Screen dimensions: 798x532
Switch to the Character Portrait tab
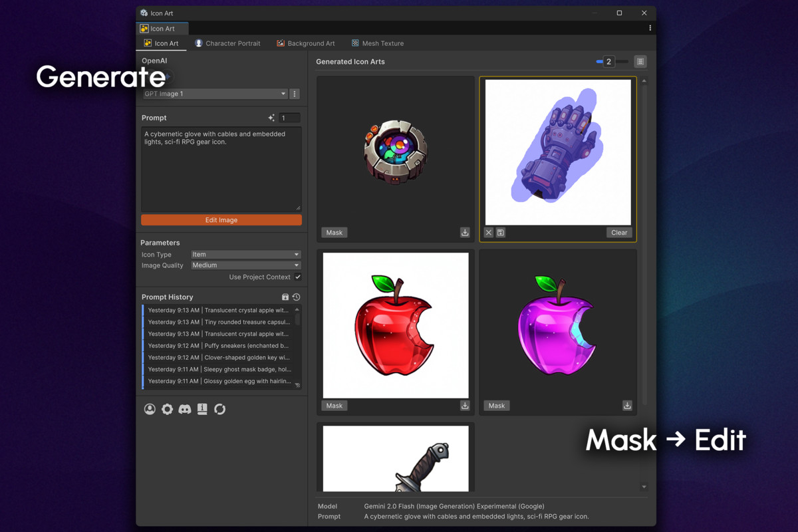[x=228, y=43]
